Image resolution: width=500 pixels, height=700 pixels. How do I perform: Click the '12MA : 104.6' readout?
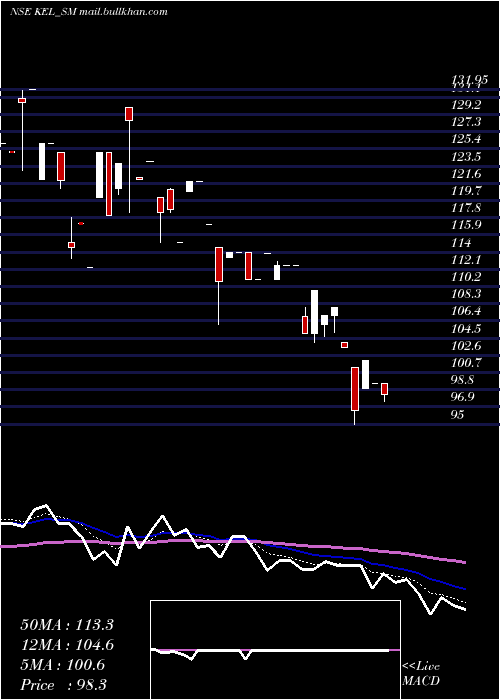click(67, 645)
